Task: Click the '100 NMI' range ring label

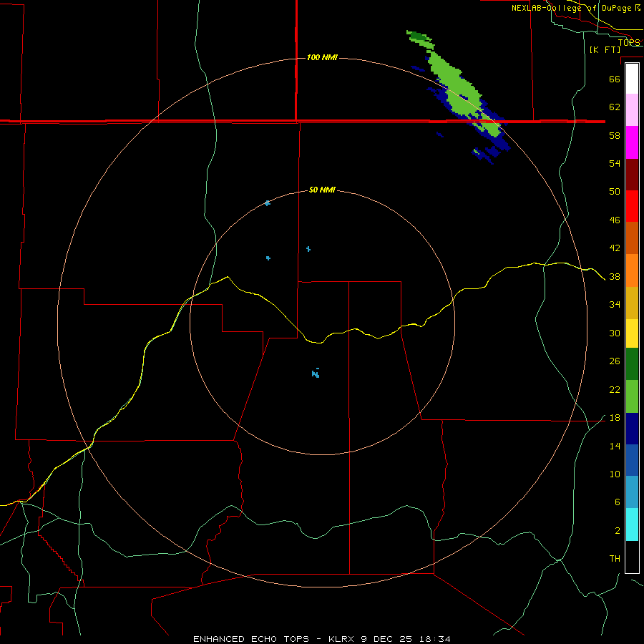Action: [x=322, y=57]
